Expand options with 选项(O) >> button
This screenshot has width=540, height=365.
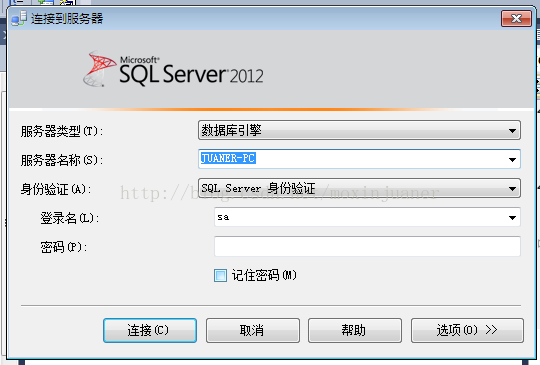(467, 330)
